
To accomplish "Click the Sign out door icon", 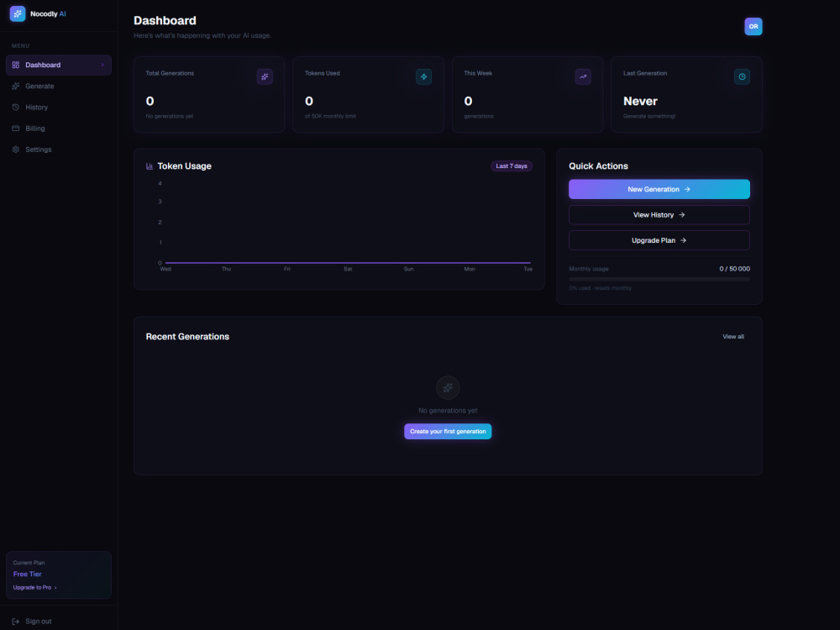I will (15, 622).
